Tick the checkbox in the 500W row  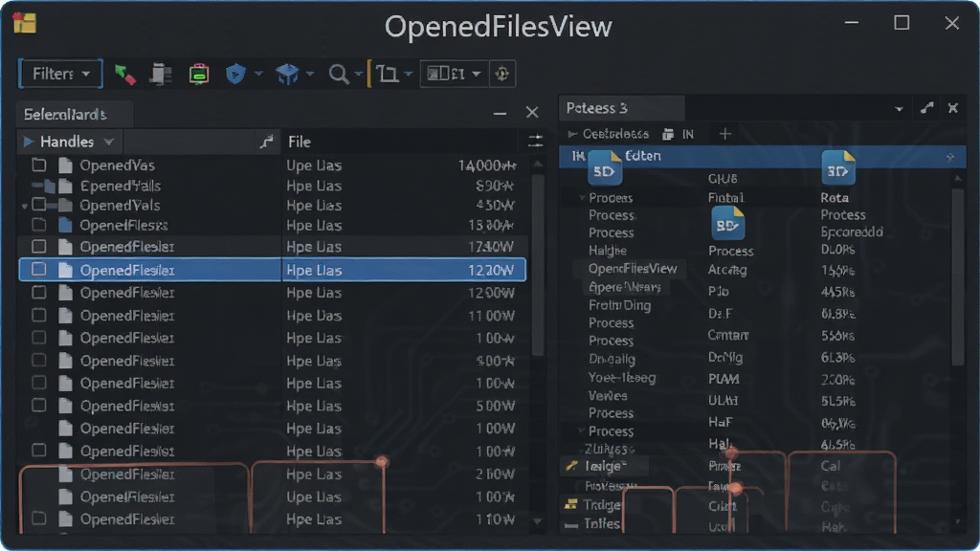pos(38,406)
